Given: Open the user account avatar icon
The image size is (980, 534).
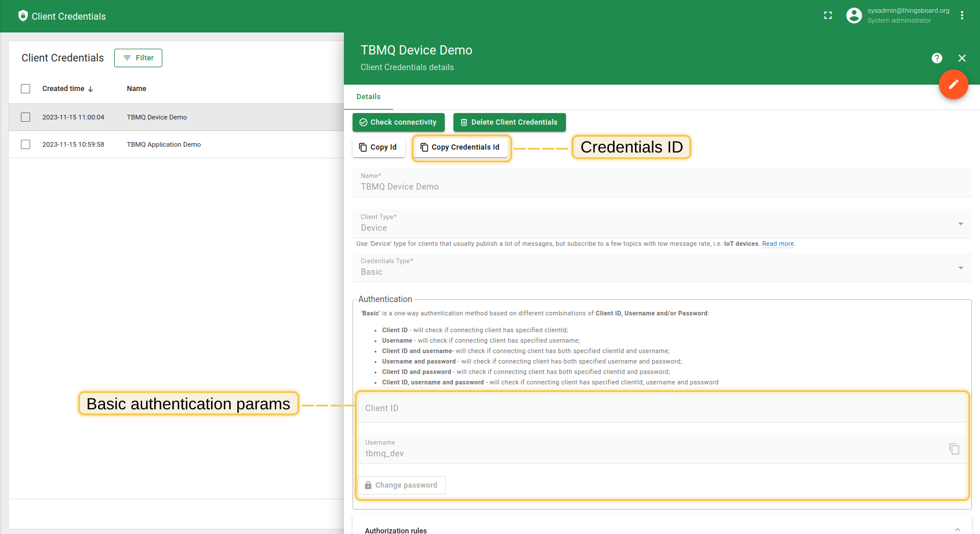Looking at the screenshot, I should 854,16.
